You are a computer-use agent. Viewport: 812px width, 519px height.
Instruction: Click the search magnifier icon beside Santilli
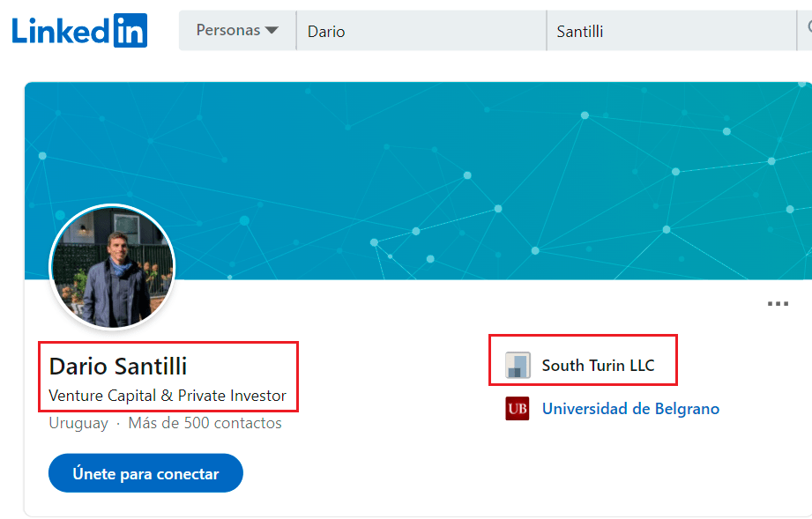808,30
